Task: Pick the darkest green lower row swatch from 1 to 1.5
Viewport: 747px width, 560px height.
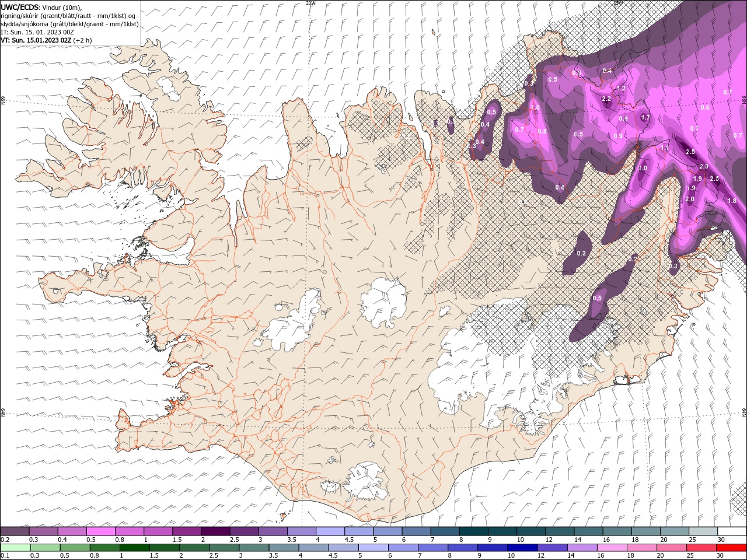Action: 135,548
